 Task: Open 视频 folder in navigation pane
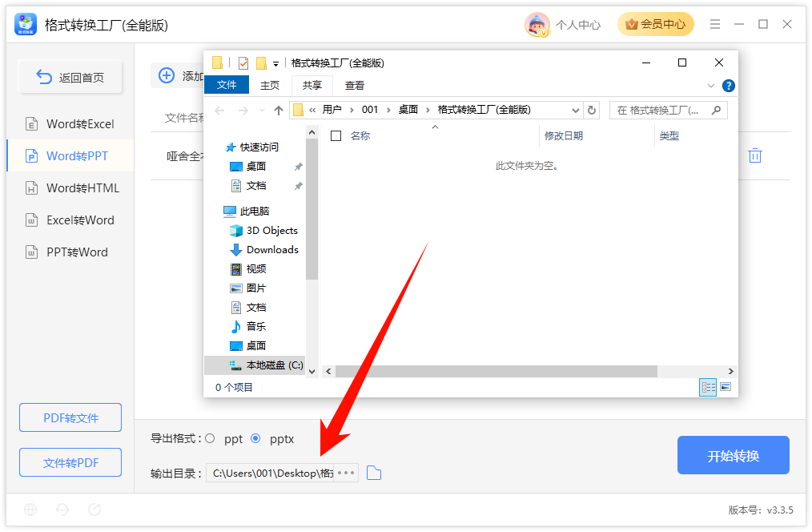coord(248,269)
